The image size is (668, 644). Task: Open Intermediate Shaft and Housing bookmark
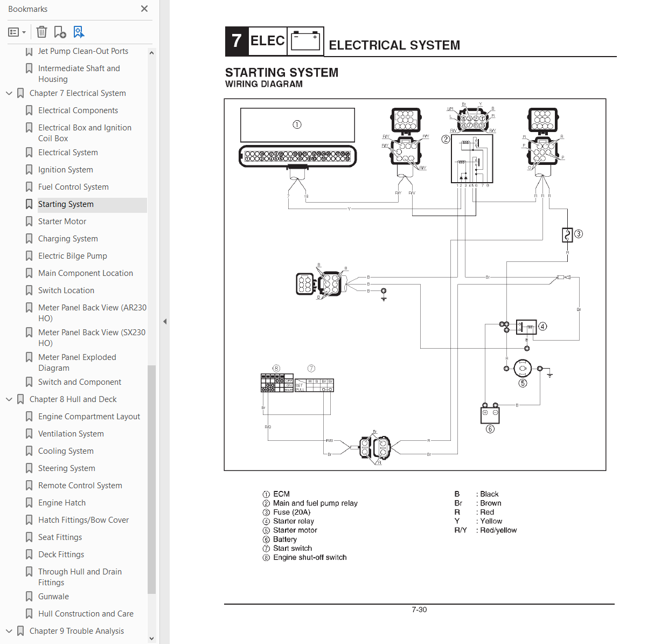point(79,74)
